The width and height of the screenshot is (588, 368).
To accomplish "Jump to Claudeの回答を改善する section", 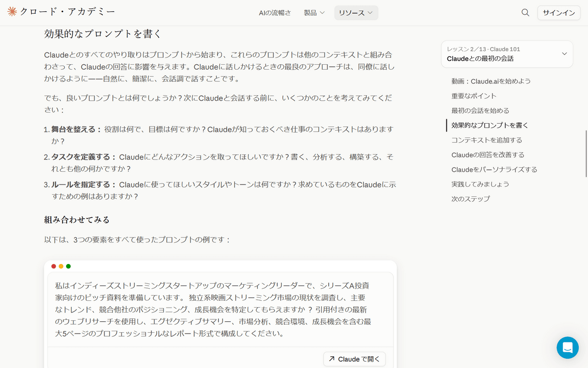I will [x=488, y=155].
